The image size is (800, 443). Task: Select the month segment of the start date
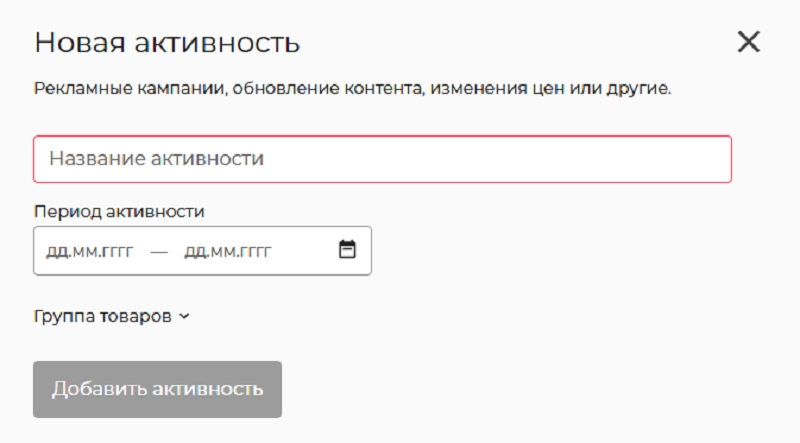[83, 251]
